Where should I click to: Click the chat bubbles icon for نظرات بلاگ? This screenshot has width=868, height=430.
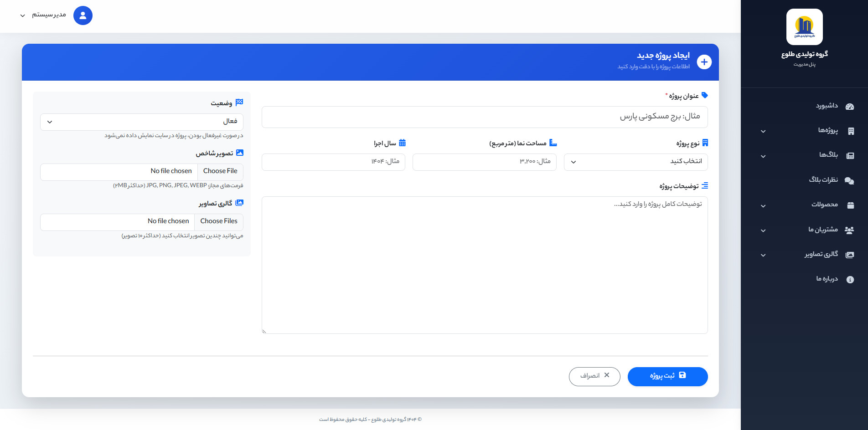(x=849, y=181)
